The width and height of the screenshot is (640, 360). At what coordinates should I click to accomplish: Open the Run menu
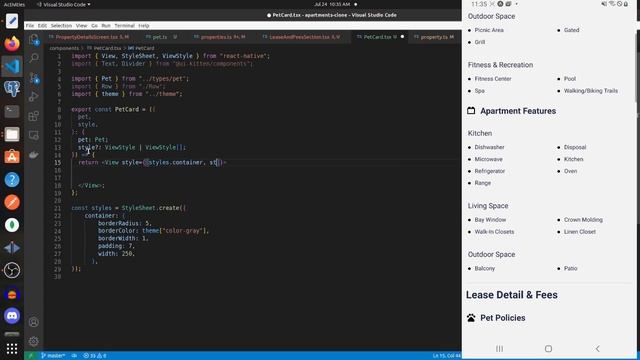pos(106,25)
